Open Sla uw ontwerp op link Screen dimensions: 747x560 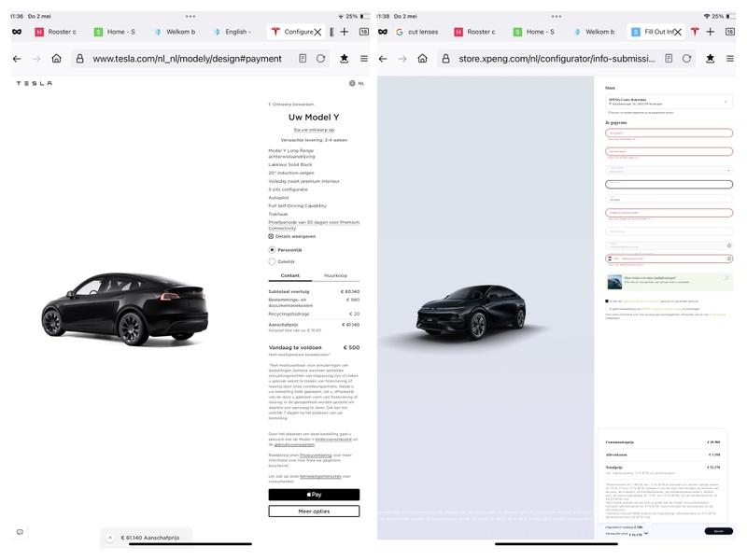point(314,130)
